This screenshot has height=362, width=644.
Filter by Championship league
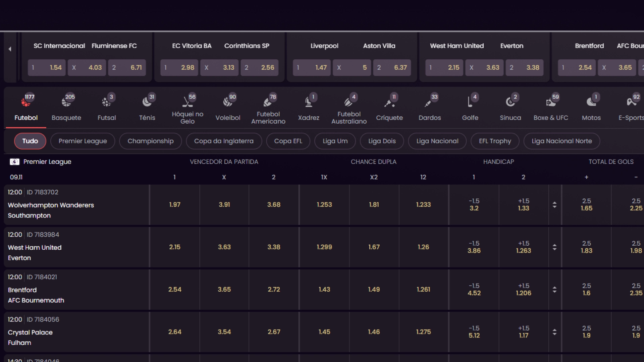(151, 141)
